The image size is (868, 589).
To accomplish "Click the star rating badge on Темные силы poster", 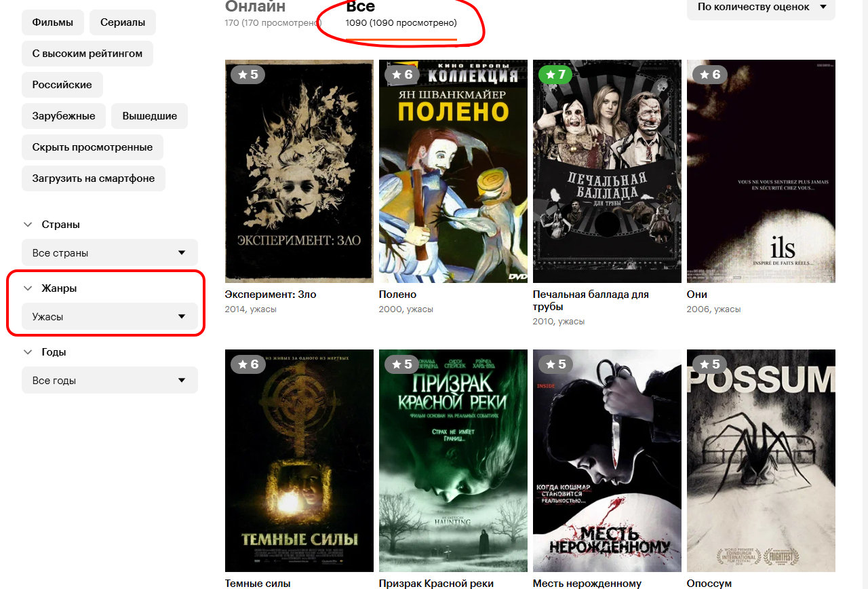I will click(x=248, y=364).
